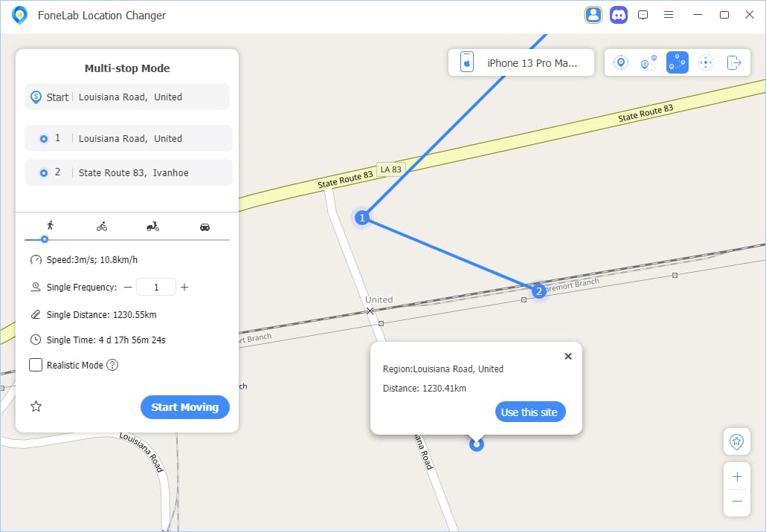Click the blue location pin below popup

pos(476,444)
